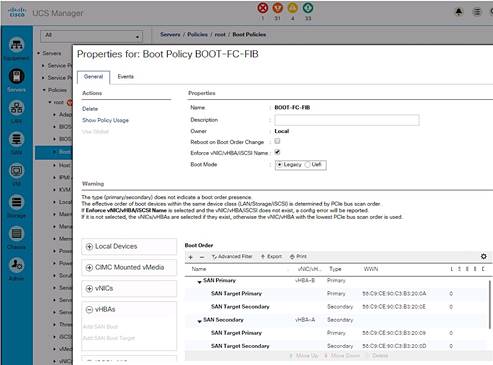Open the list menu icon in header

pyautogui.click(x=477, y=12)
